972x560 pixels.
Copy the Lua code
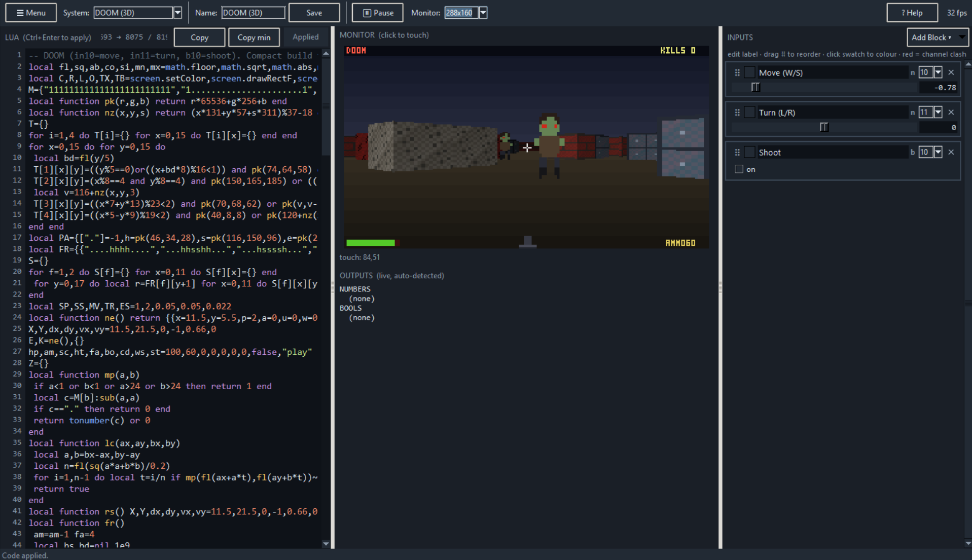(199, 38)
